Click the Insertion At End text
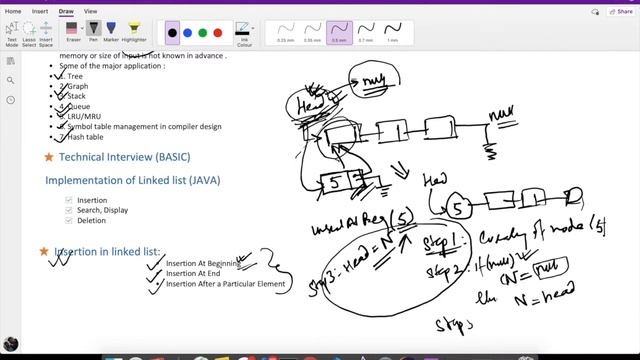The height and width of the screenshot is (360, 640). (193, 273)
